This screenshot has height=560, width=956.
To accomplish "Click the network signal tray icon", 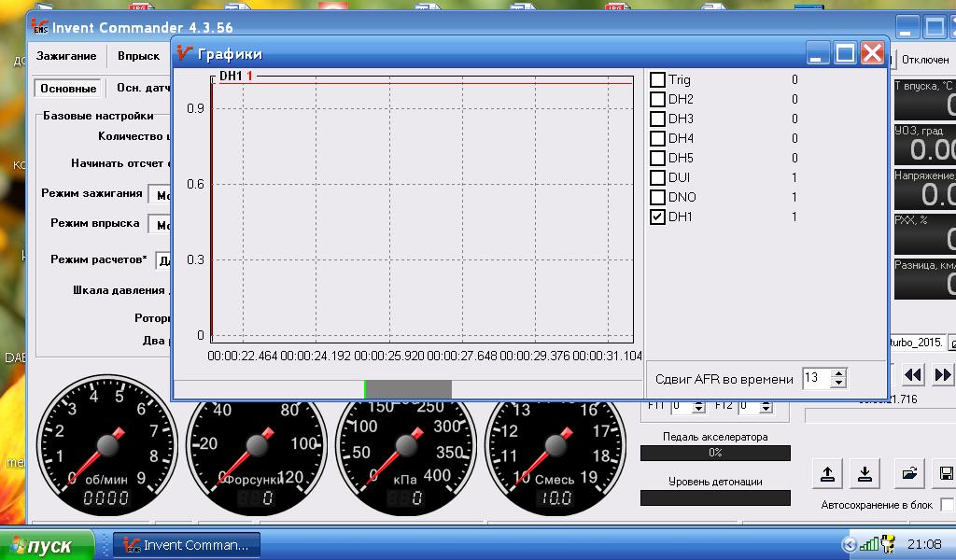I will (x=869, y=543).
